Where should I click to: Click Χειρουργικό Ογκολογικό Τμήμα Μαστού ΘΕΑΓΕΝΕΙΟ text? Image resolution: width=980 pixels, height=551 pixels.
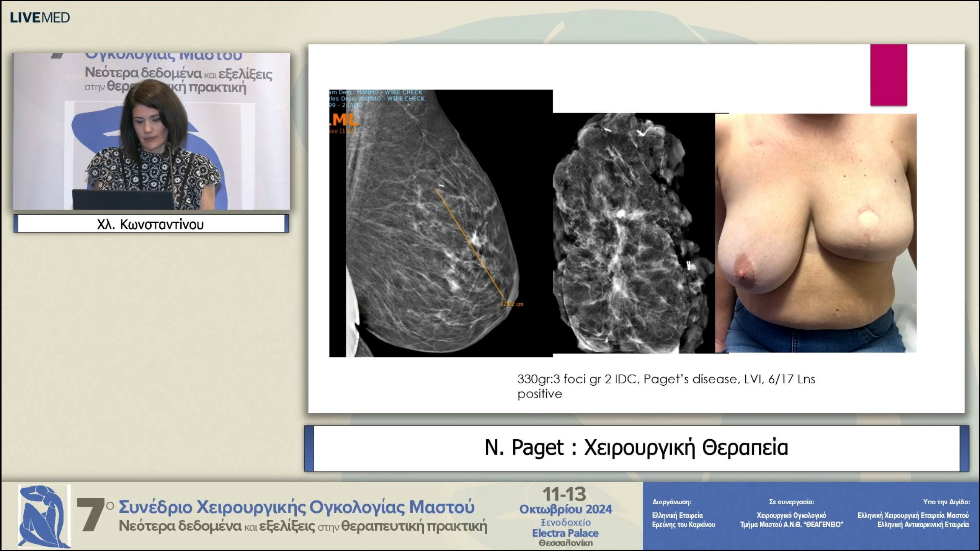click(x=791, y=520)
